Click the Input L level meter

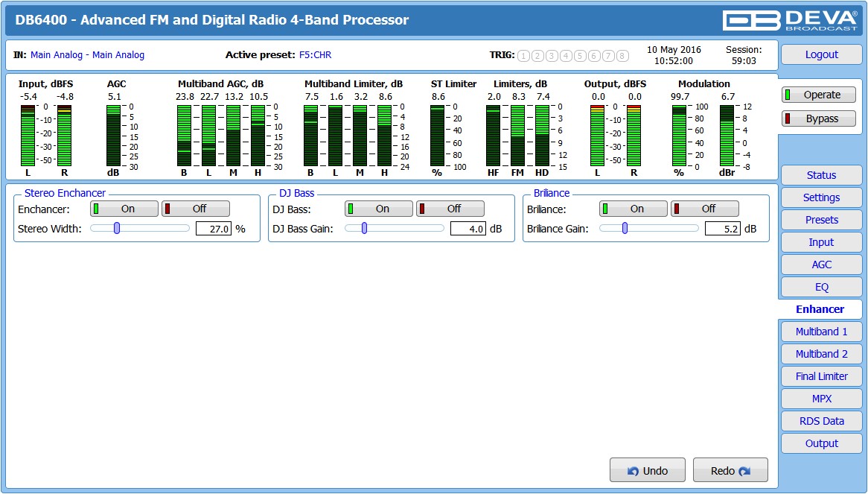point(28,136)
